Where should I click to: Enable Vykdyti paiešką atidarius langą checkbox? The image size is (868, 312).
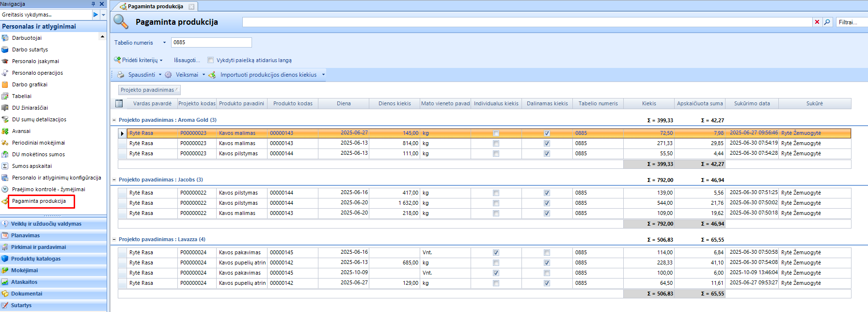click(210, 60)
